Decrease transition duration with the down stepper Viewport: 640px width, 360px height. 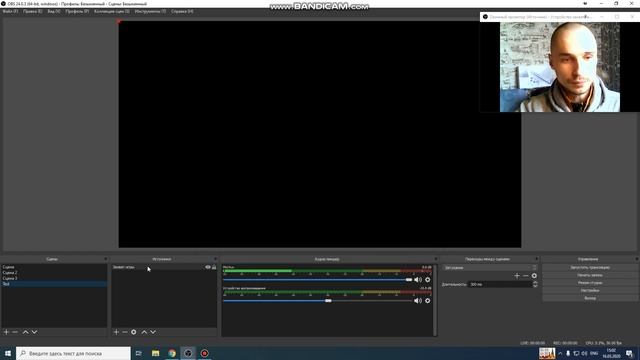pyautogui.click(x=535, y=286)
